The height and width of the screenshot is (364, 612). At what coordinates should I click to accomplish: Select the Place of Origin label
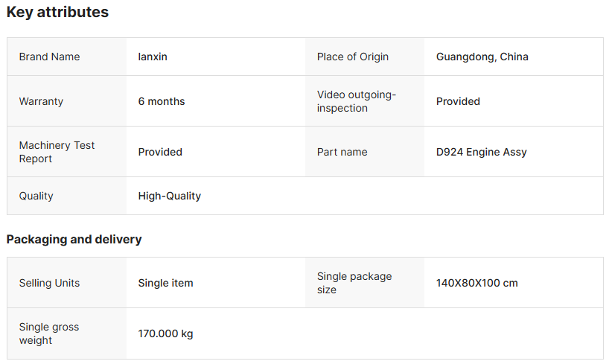(352, 57)
